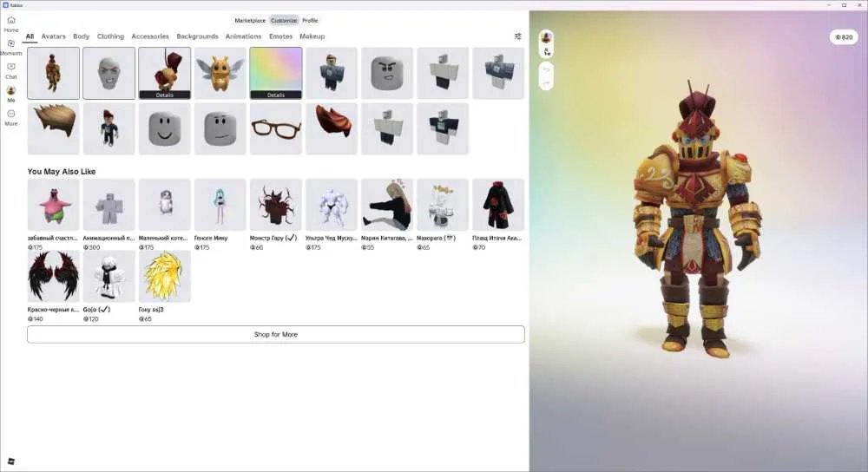Image resolution: width=868 pixels, height=472 pixels.
Task: Open the Gojo item
Action: [x=109, y=276]
